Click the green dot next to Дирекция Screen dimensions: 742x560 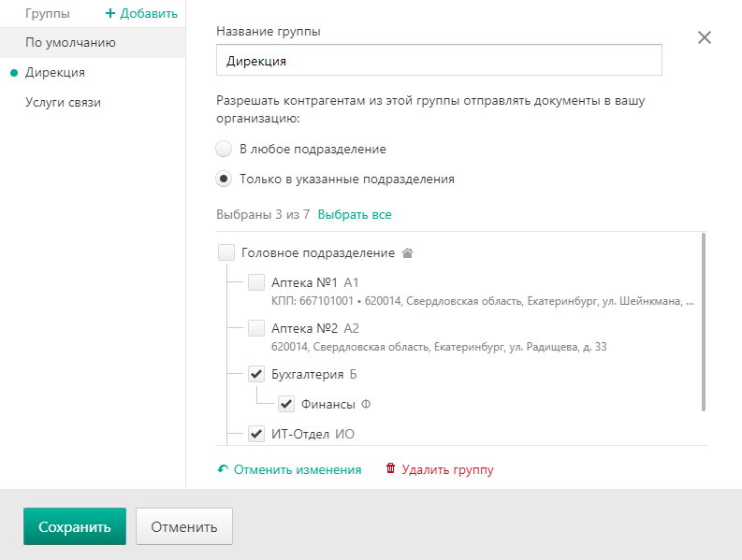click(14, 73)
